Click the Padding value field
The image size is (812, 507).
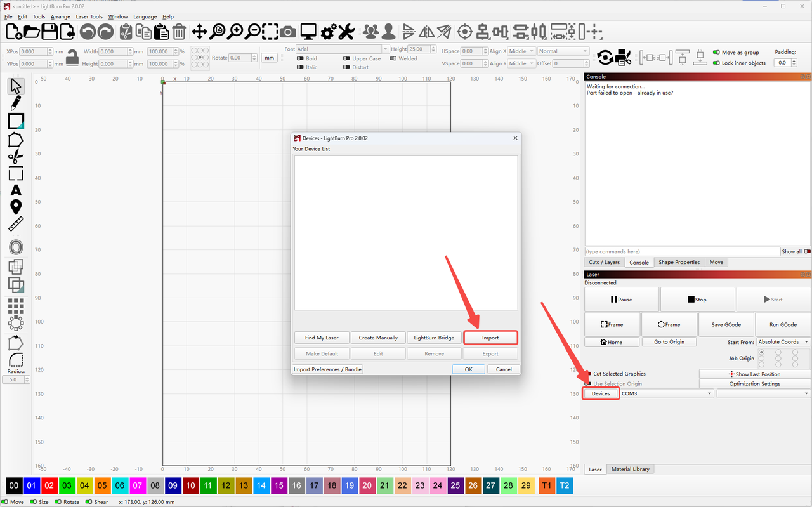[784, 63]
